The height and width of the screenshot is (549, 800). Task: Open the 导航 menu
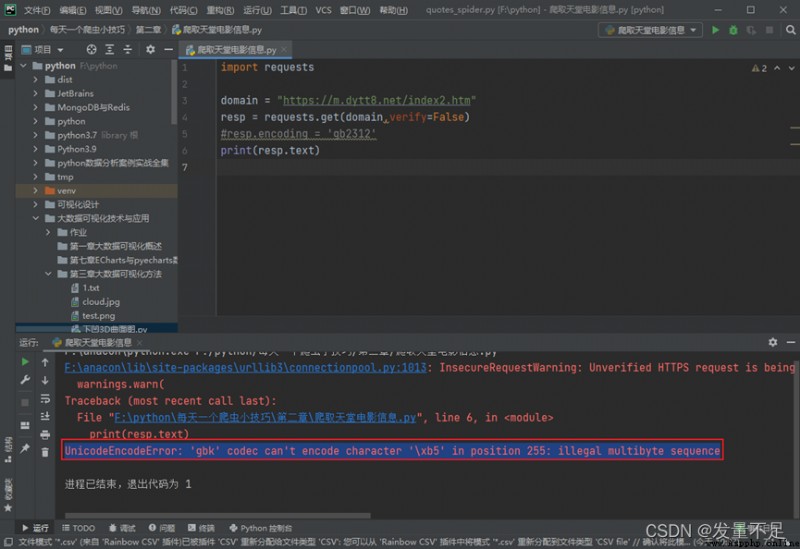coord(146,10)
